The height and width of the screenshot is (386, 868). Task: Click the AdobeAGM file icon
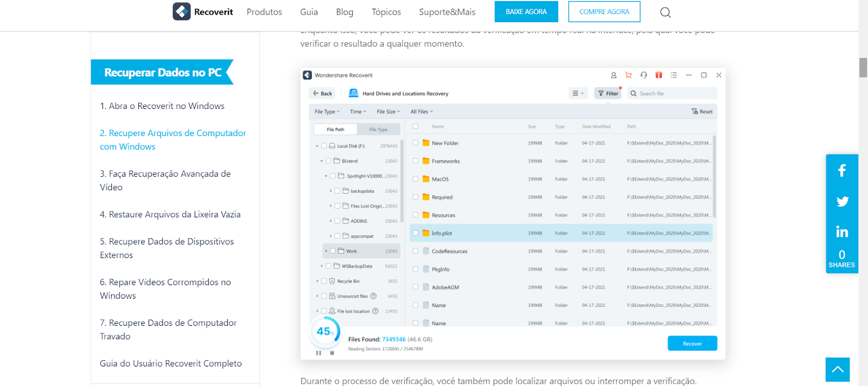tap(426, 287)
